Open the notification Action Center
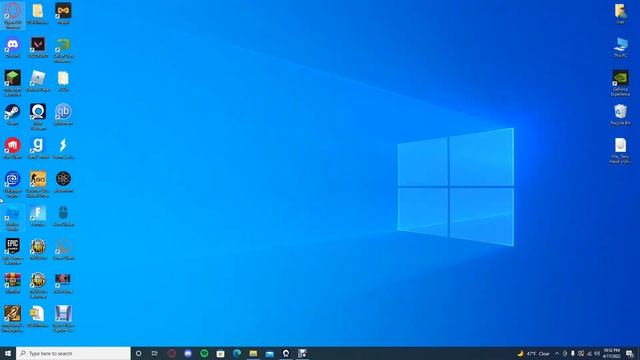The image size is (640, 360). (x=630, y=353)
